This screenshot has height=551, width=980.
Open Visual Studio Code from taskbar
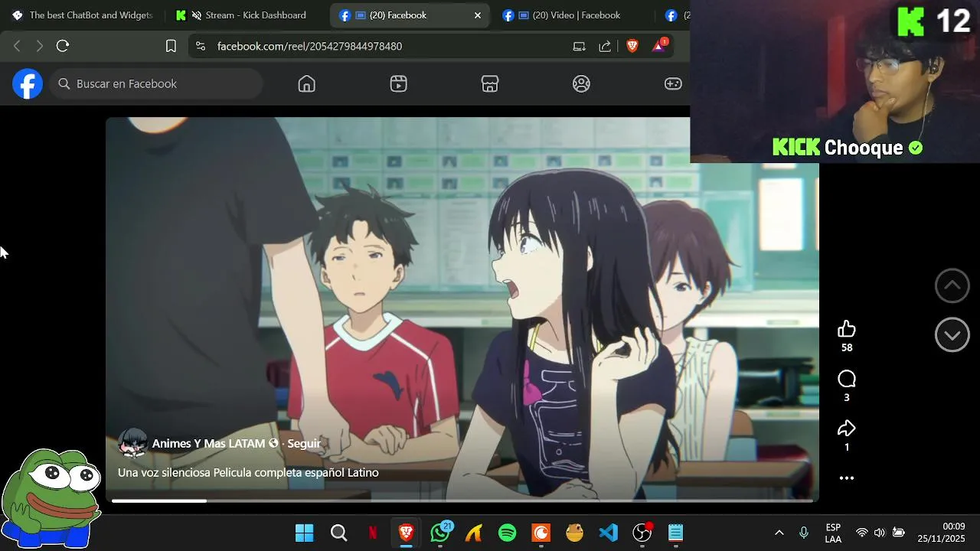pos(608,533)
